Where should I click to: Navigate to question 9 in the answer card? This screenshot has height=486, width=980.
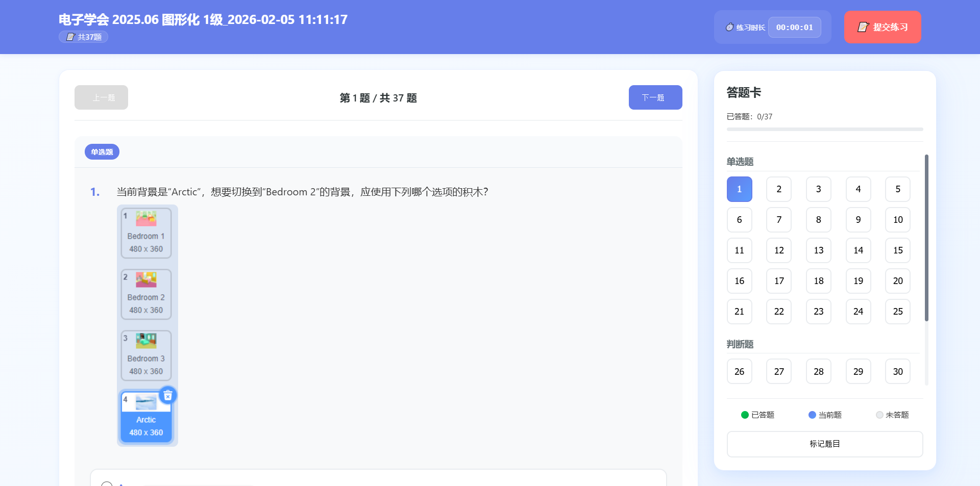(859, 220)
